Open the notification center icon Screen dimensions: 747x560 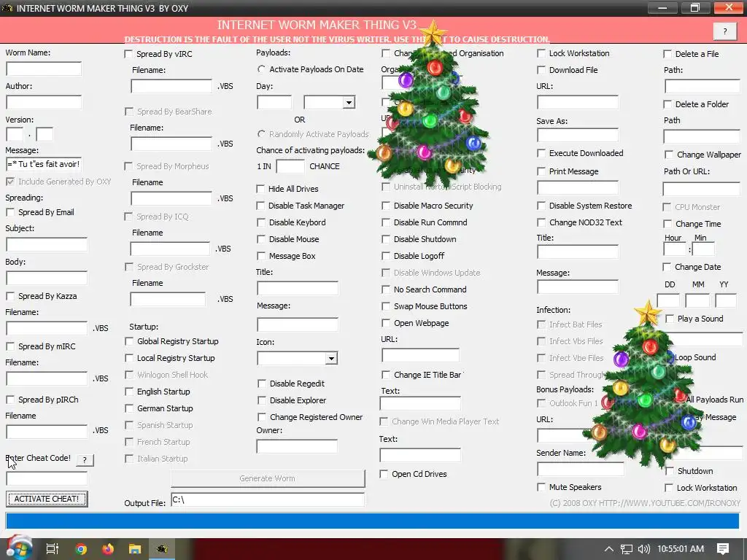click(723, 549)
